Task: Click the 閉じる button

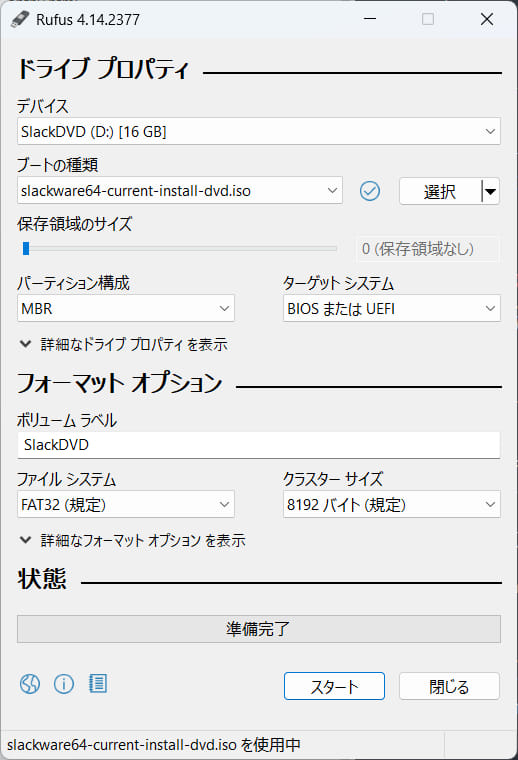Action: pyautogui.click(x=449, y=686)
